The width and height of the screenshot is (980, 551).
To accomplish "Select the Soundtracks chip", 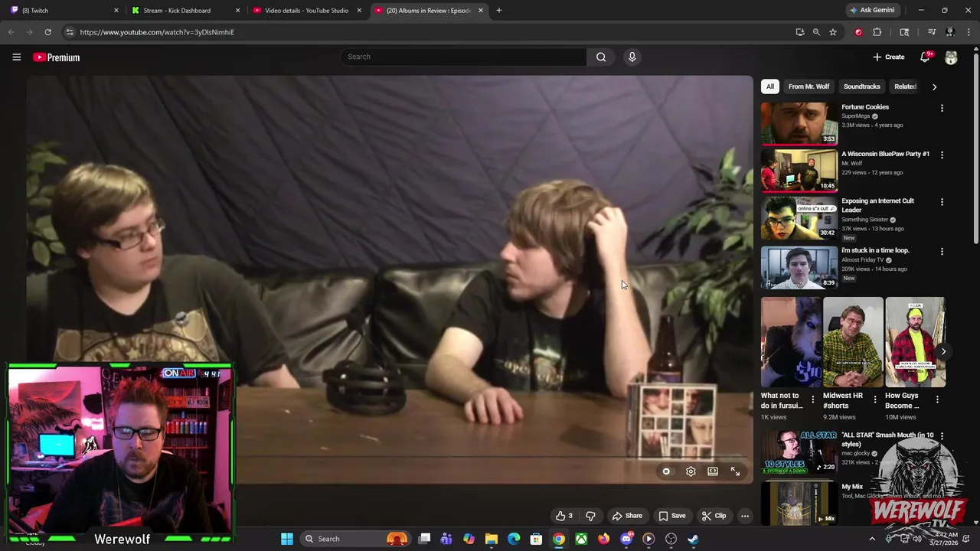I will click(x=861, y=86).
